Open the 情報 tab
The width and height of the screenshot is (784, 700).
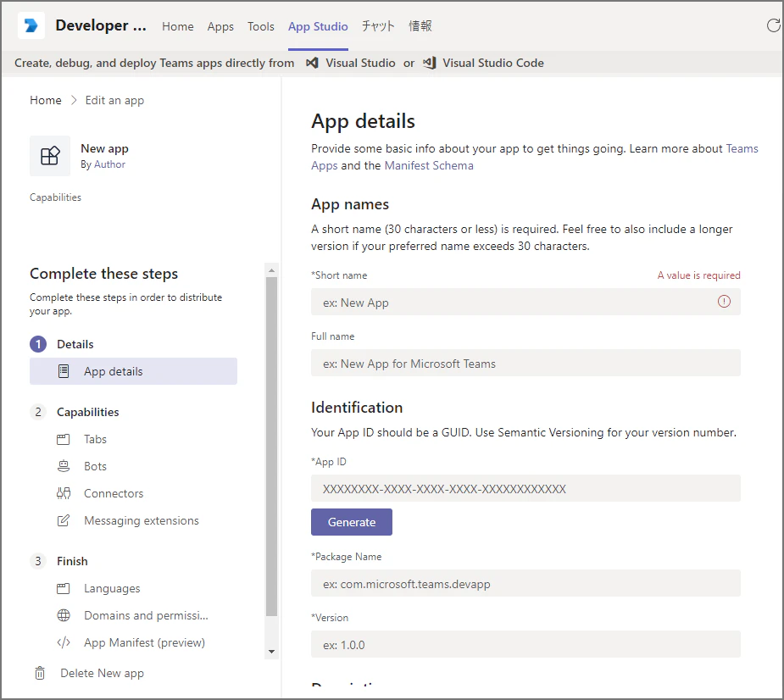420,26
